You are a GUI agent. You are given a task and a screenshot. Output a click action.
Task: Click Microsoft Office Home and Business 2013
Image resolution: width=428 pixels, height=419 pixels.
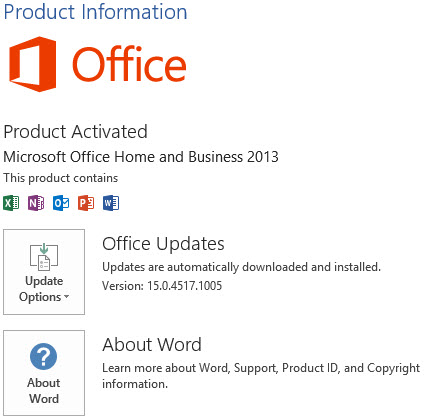(141, 157)
